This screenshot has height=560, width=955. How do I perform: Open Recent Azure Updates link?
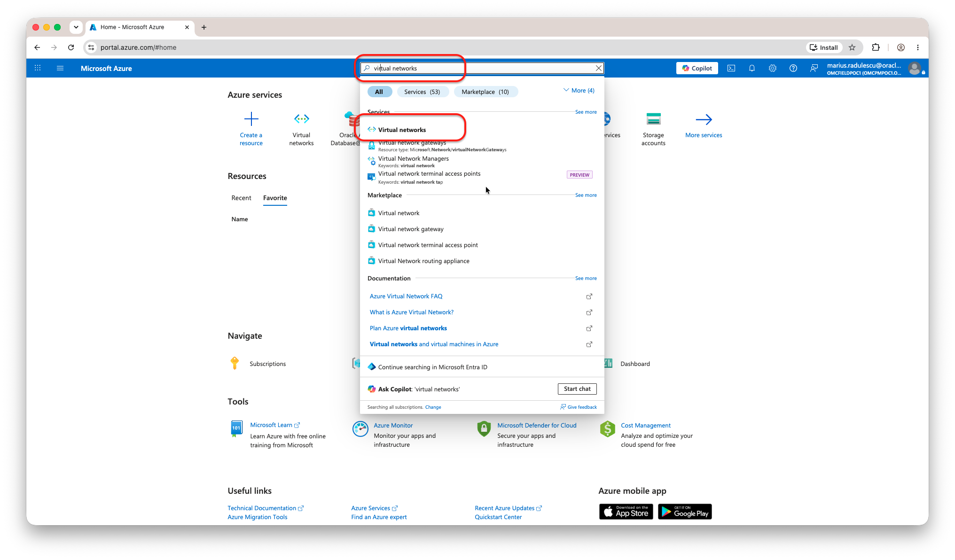pyautogui.click(x=508, y=508)
